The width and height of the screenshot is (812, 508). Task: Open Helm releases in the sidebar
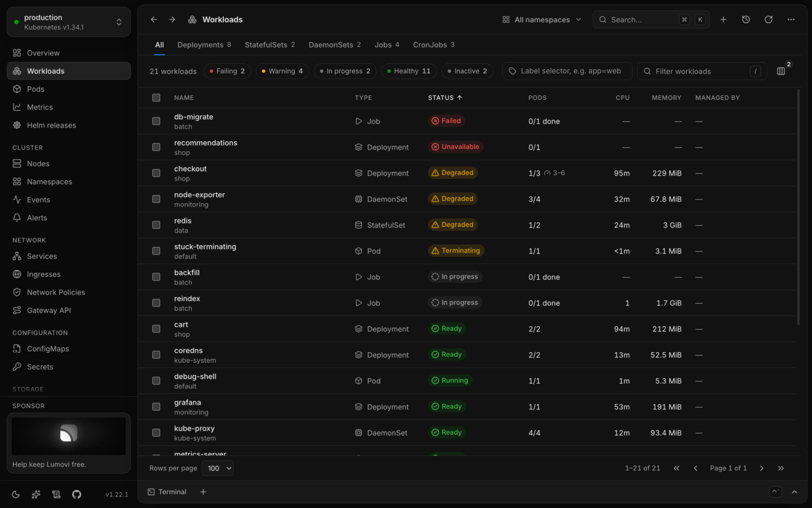[x=69, y=125]
